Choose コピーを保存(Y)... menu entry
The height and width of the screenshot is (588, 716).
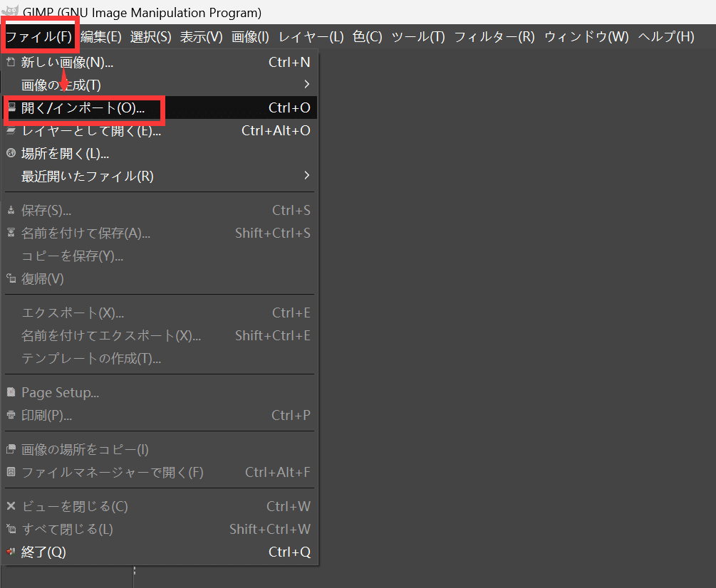click(x=160, y=256)
